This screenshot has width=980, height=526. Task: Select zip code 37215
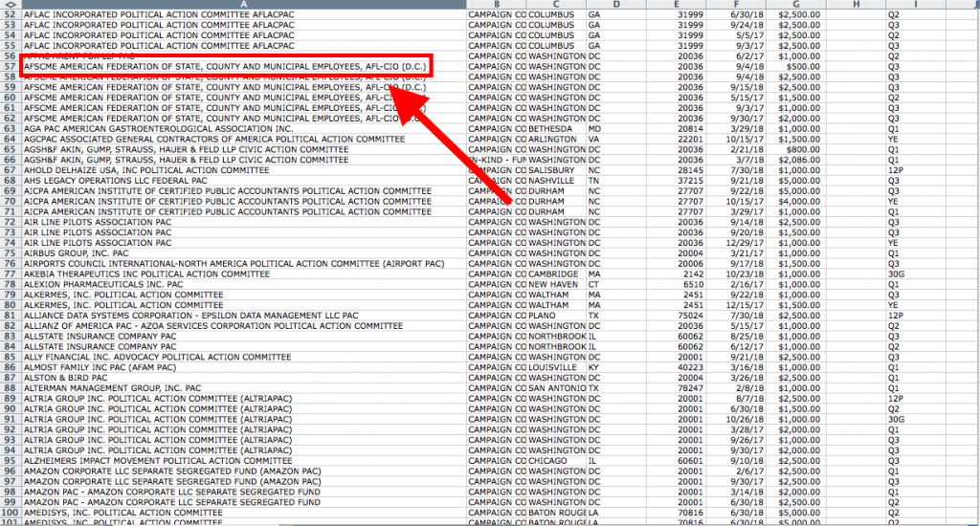(x=677, y=181)
